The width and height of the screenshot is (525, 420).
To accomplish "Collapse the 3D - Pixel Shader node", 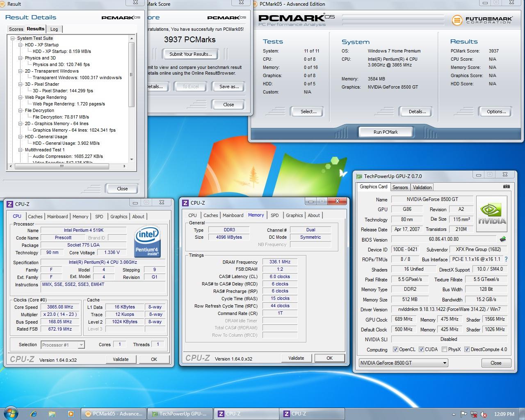I will (x=21, y=84).
